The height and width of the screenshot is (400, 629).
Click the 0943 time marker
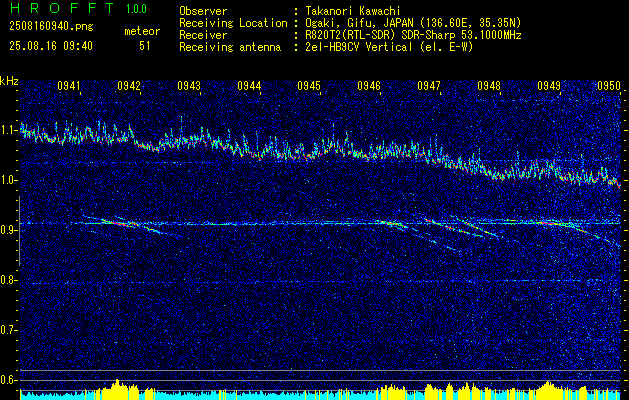pyautogui.click(x=189, y=85)
